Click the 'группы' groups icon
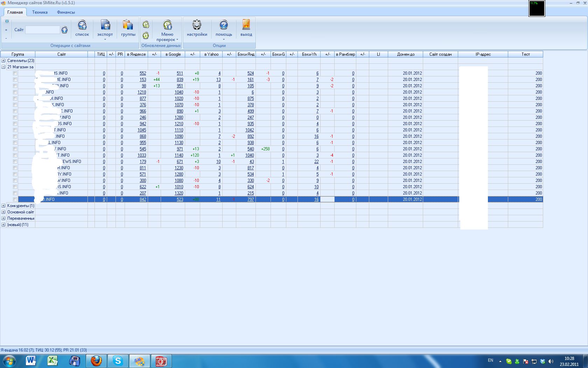588x368 pixels. point(128,26)
